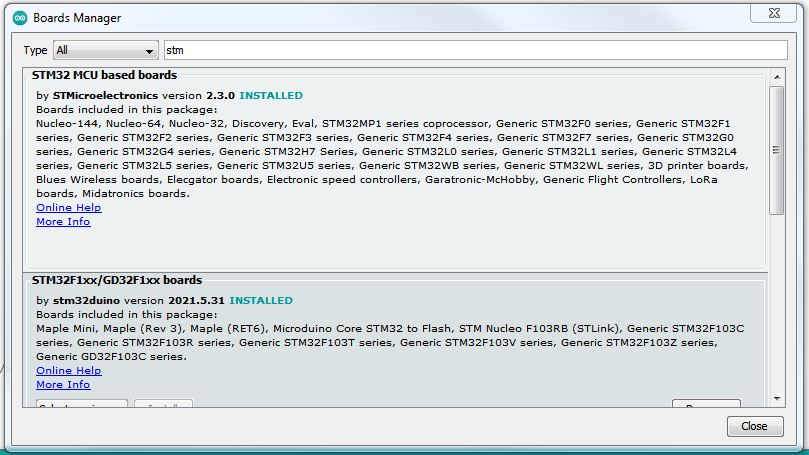Click the 'Boards Manager' window title
Screen dimensions: 809x455
point(77,18)
